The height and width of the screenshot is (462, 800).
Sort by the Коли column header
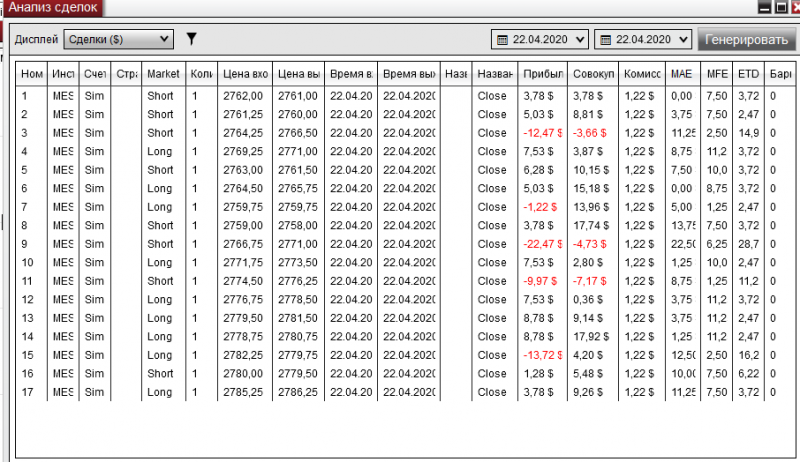coord(202,74)
